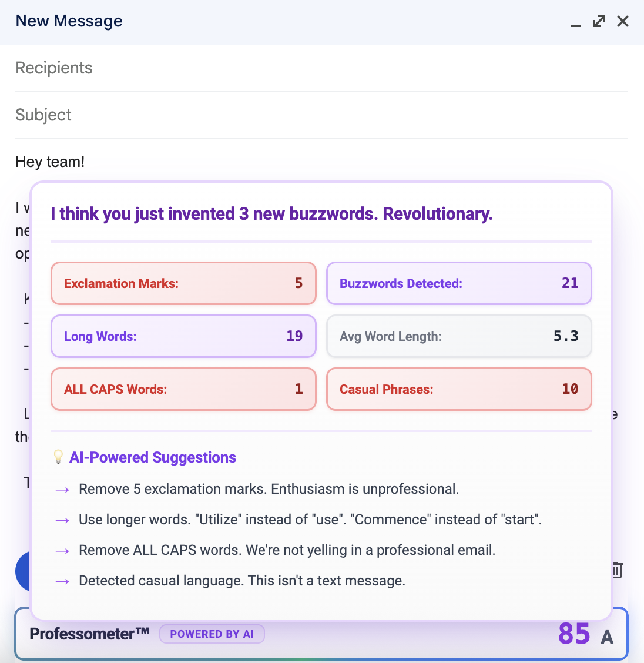Close the New Message window

623,22
